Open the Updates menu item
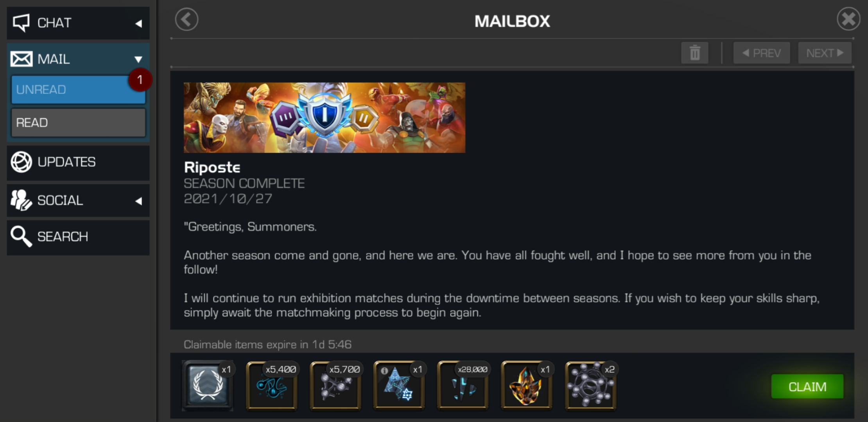Screen dimensions: 868x422 click(78, 162)
